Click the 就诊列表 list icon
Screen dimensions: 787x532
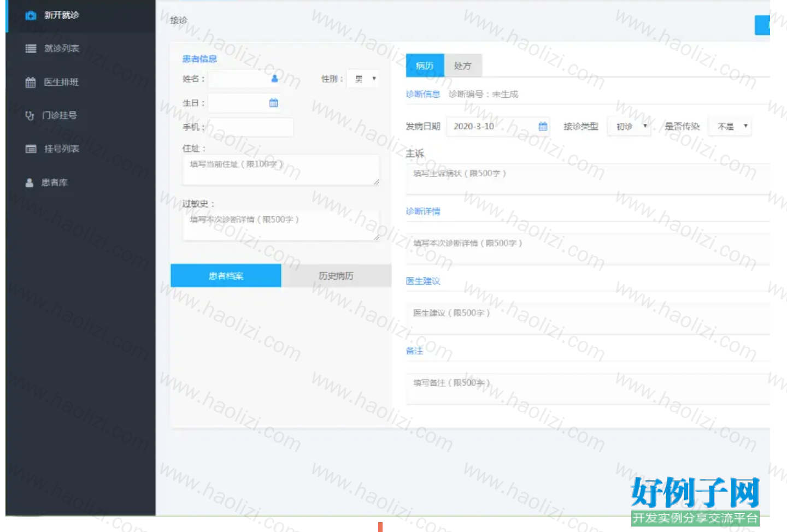(31, 49)
